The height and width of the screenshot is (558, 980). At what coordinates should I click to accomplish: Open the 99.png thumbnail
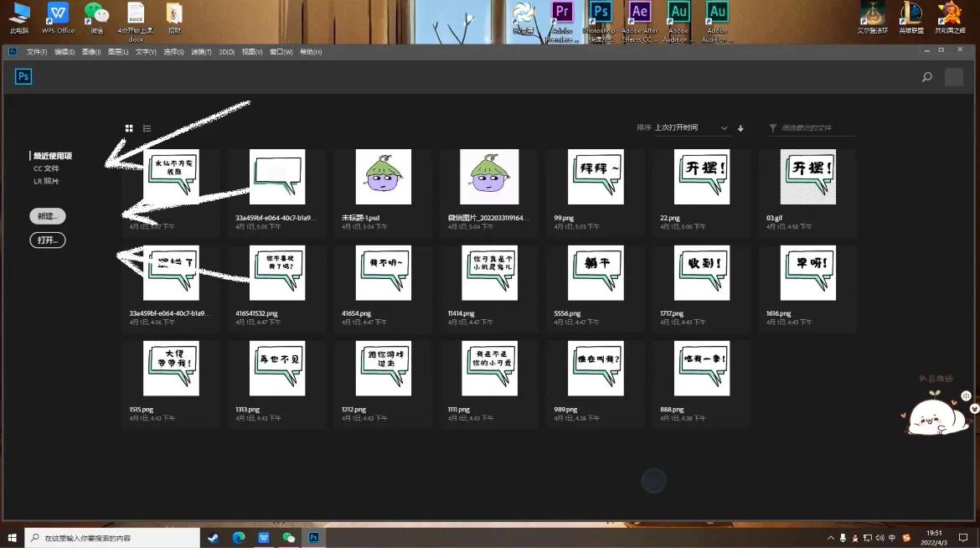coord(596,177)
